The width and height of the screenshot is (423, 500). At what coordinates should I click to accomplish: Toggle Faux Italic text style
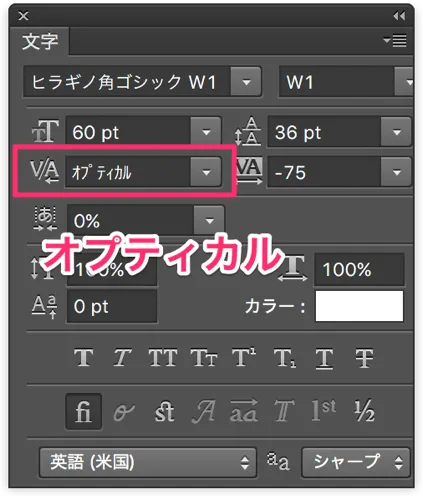click(121, 358)
